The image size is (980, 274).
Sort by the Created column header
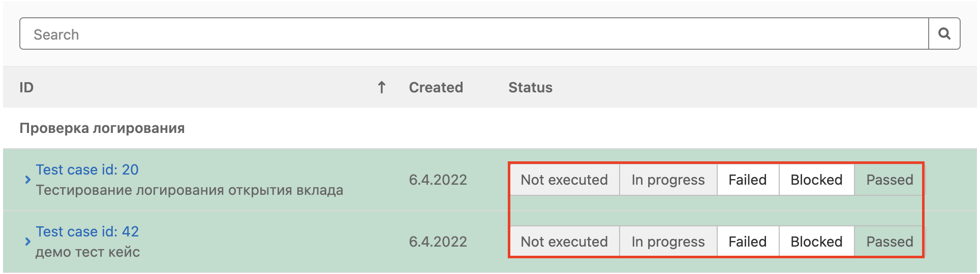(436, 88)
